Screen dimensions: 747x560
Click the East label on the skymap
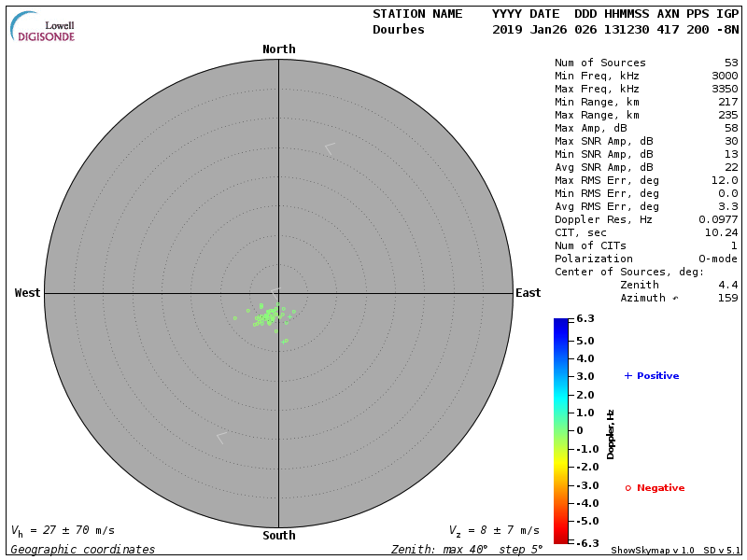pyautogui.click(x=528, y=293)
